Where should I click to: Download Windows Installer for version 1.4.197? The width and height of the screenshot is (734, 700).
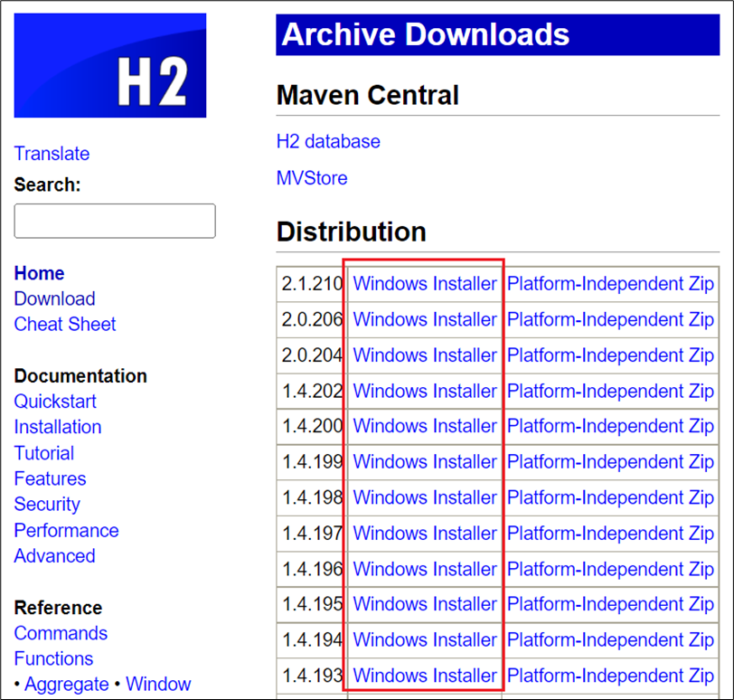tap(425, 534)
